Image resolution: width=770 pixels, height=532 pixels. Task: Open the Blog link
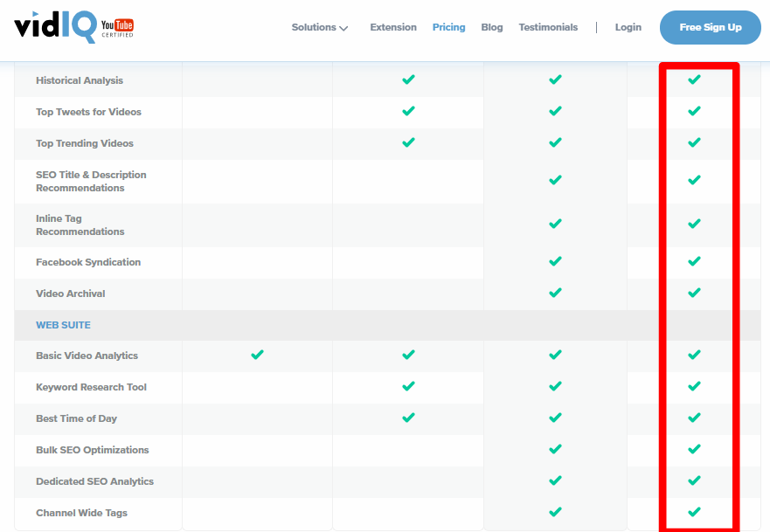pos(492,27)
